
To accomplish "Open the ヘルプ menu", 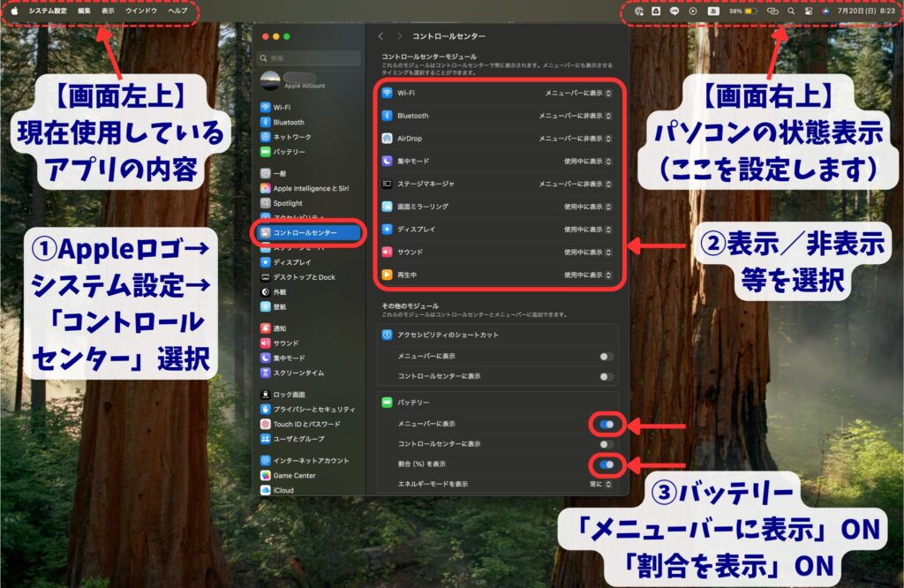I will (x=177, y=11).
